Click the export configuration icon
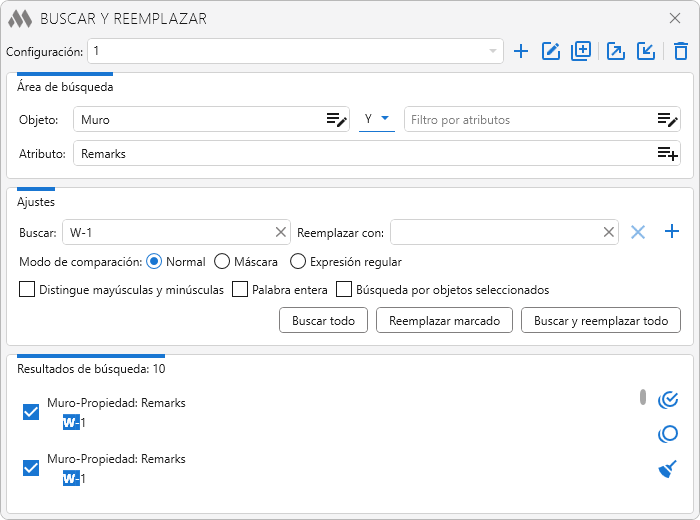This screenshot has width=700, height=520. 616,51
